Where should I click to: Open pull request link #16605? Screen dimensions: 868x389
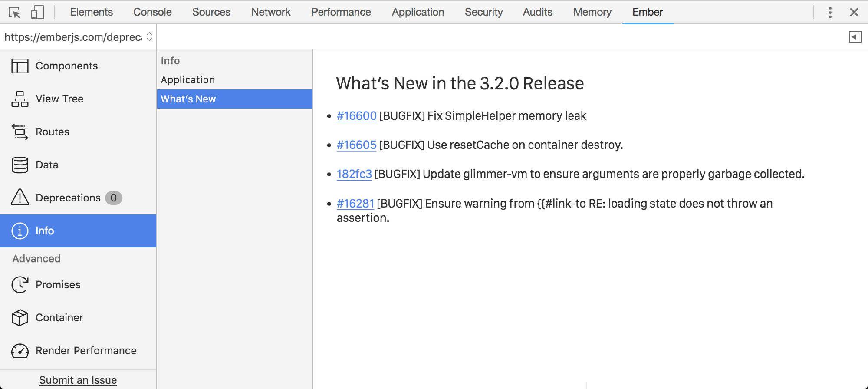(x=357, y=145)
